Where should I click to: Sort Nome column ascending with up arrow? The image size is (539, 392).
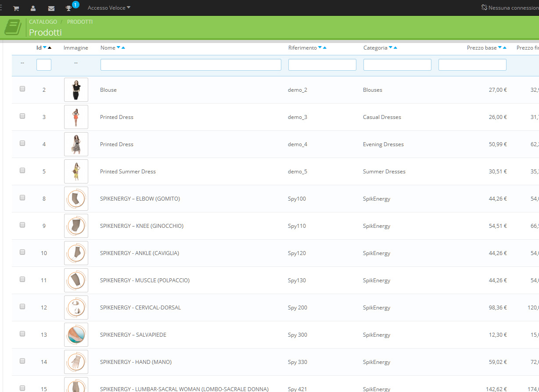click(123, 47)
